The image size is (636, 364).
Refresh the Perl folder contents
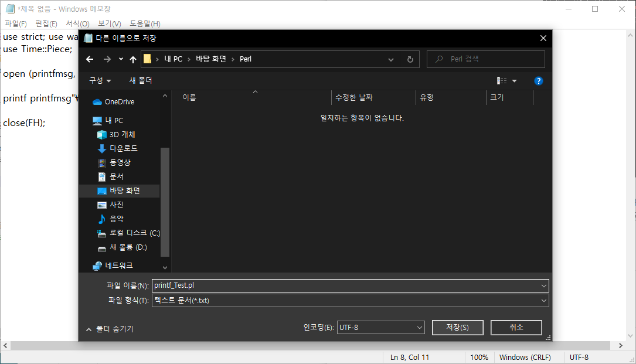point(409,59)
